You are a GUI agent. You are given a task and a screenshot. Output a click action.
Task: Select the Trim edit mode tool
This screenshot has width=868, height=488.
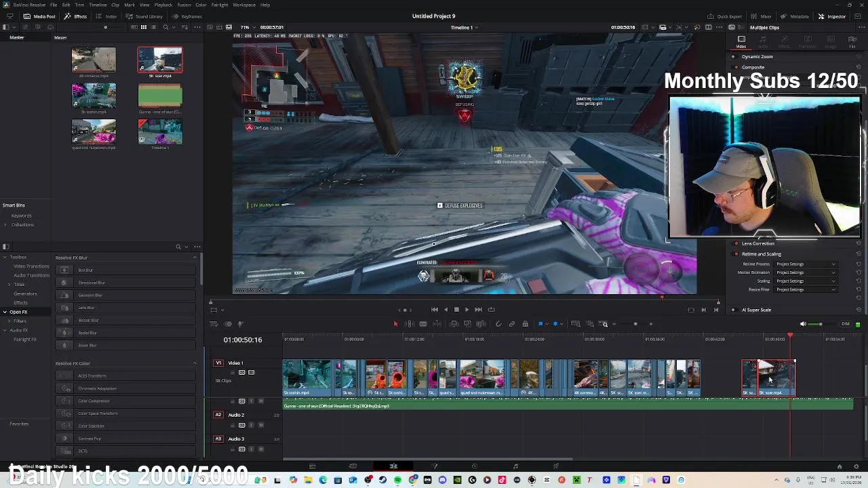tap(409, 324)
